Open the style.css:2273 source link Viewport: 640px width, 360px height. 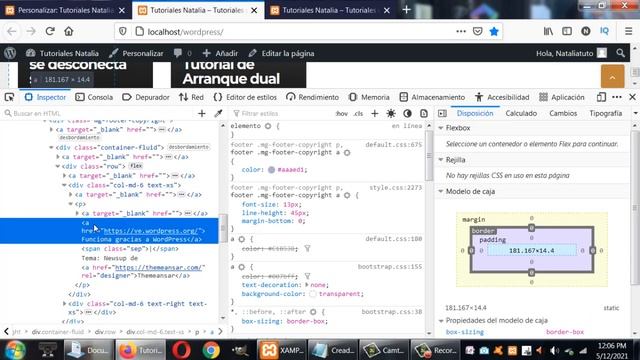pyautogui.click(x=396, y=187)
